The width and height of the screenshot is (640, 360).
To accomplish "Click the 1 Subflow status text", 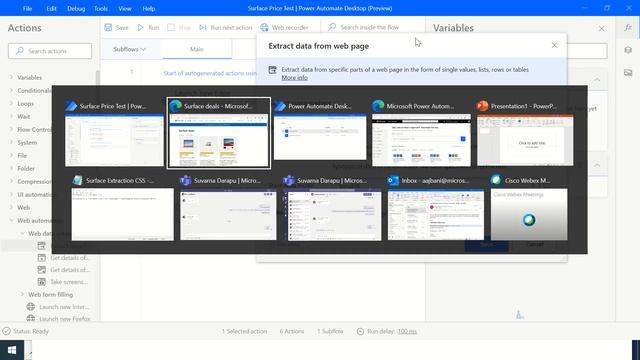I will (x=330, y=331).
